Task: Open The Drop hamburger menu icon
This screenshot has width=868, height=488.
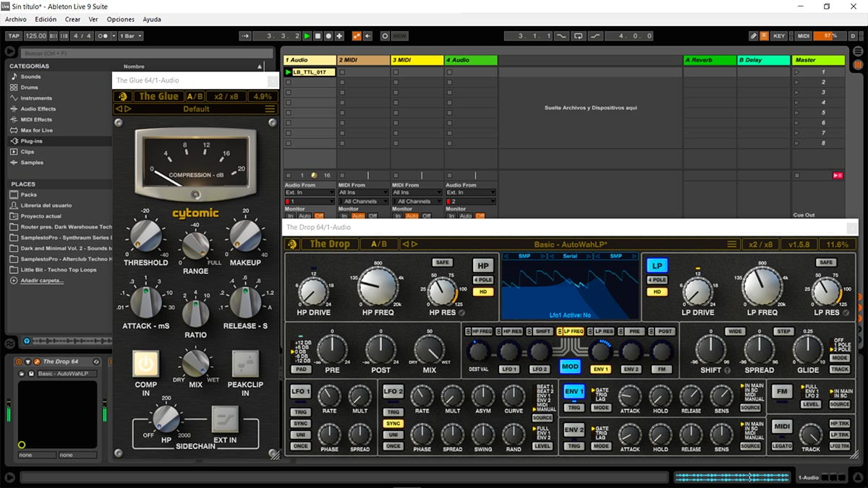Action: pos(732,244)
